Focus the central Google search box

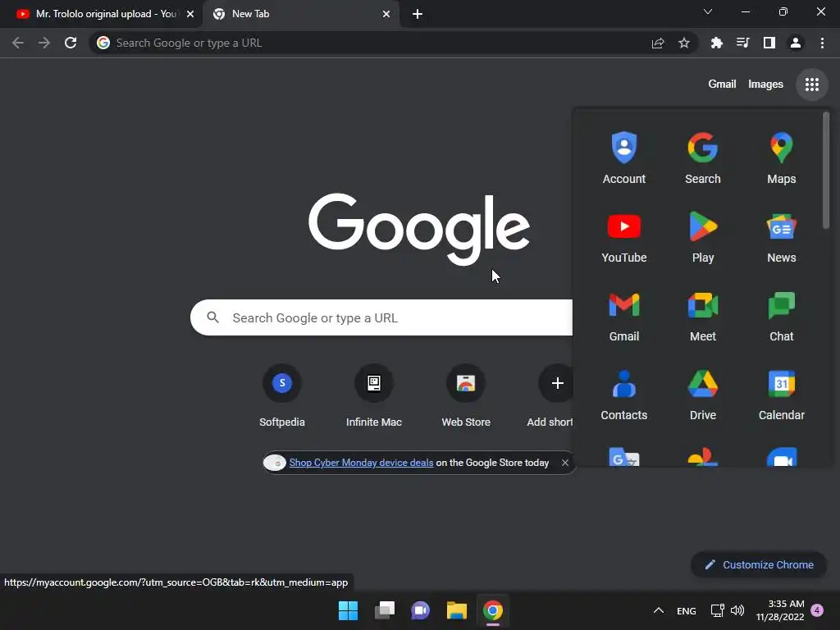point(381,317)
